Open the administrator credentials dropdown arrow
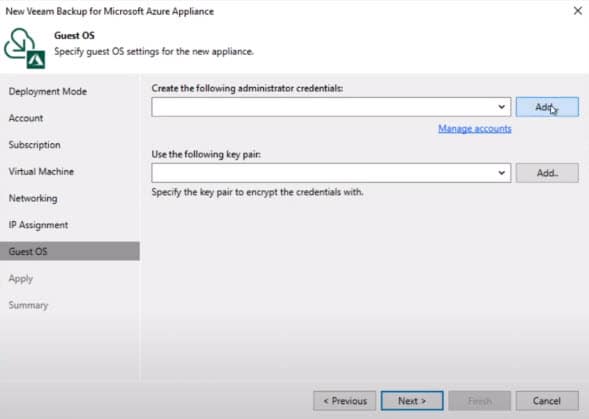This screenshot has width=589, height=419. 501,107
